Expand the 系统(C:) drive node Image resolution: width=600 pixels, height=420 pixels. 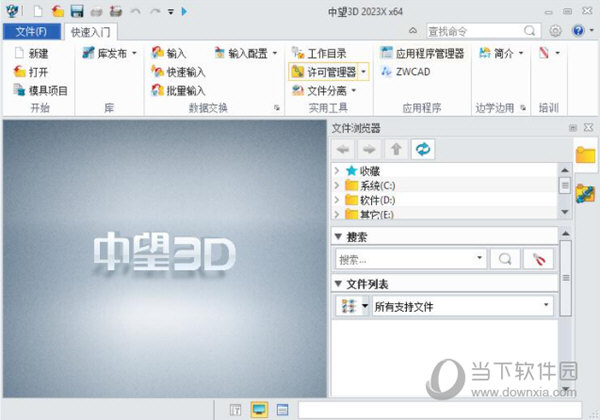click(337, 186)
